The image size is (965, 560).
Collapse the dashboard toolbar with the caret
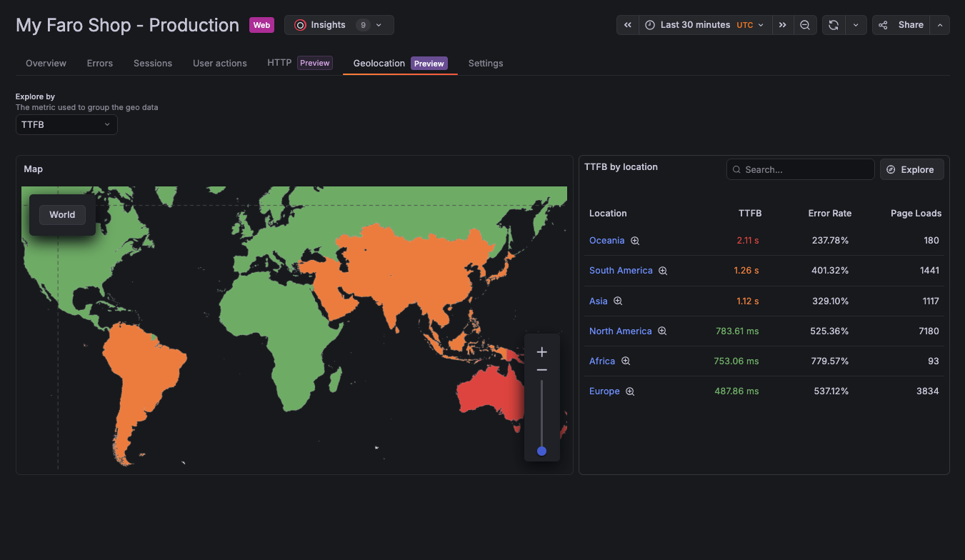click(939, 24)
